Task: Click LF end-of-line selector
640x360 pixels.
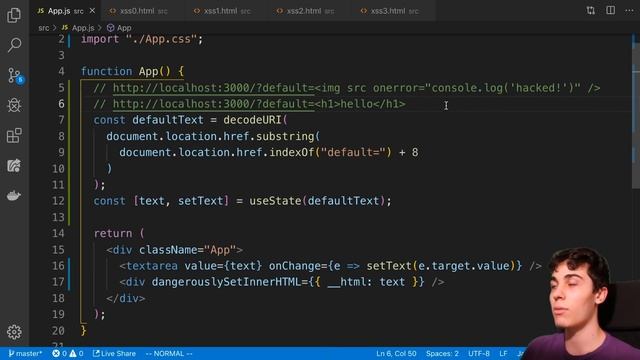Action: [503, 353]
